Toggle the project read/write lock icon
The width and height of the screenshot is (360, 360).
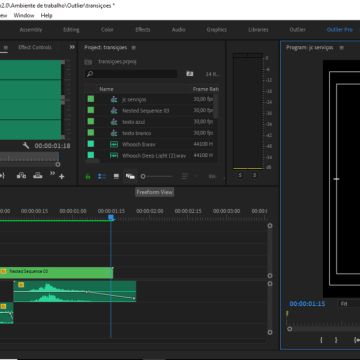tap(88, 177)
